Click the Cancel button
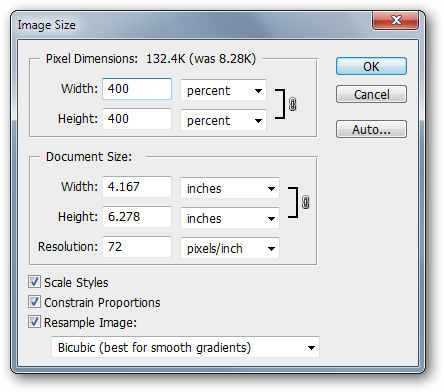444x392 pixels. [371, 94]
